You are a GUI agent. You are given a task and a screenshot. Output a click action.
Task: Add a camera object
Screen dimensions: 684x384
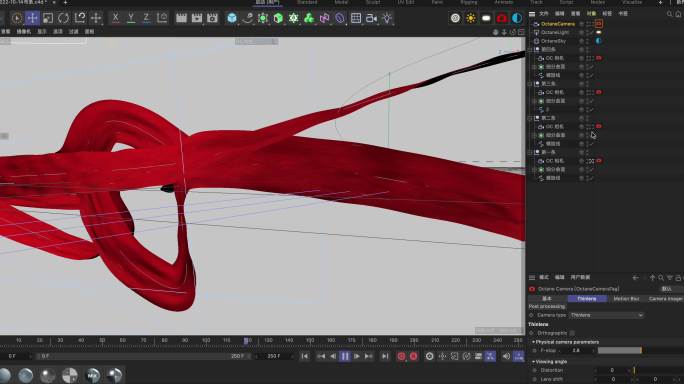tap(371, 18)
